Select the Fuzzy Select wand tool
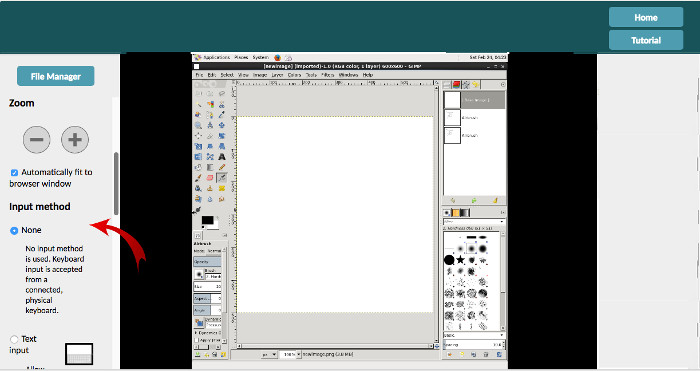Viewport: 700px width, 371px height. [198, 104]
